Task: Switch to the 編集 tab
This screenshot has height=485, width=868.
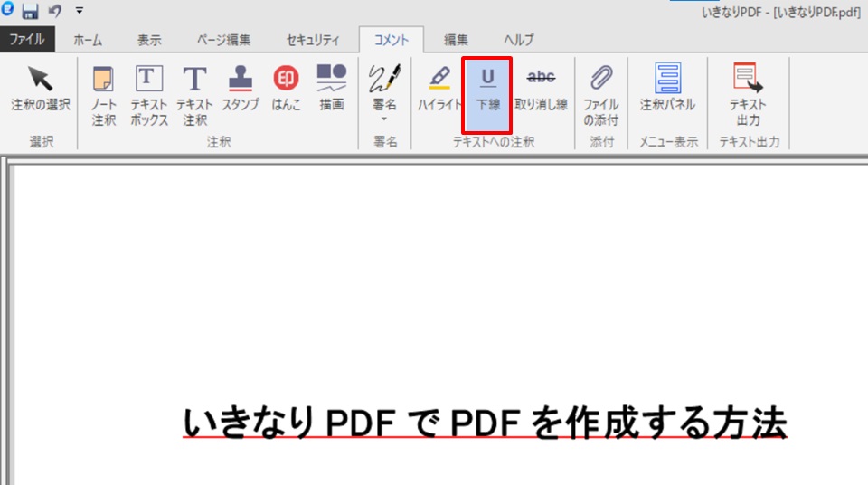Action: pyautogui.click(x=456, y=40)
